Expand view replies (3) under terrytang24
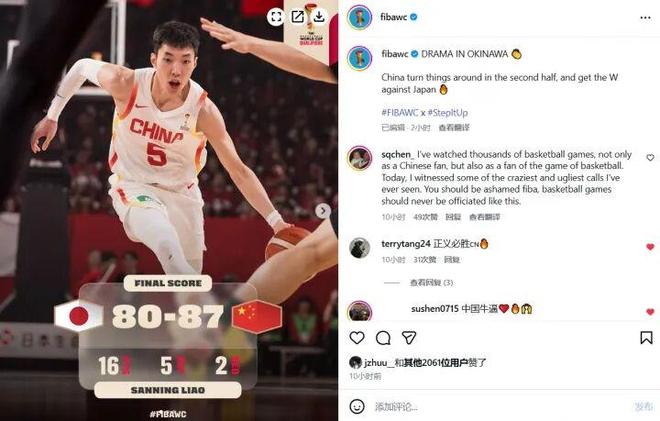This screenshot has height=421, width=660. [431, 282]
